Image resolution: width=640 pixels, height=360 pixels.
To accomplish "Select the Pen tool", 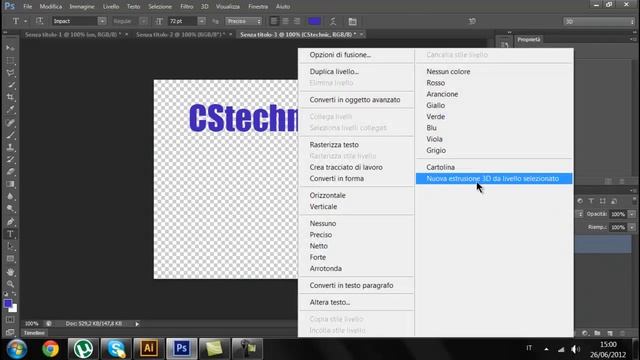I will tap(10, 222).
